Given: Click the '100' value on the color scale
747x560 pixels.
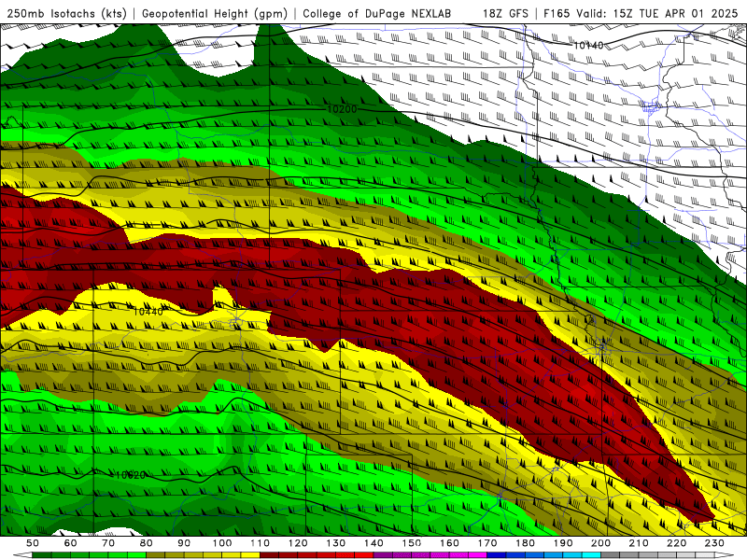Looking at the screenshot, I should point(222,543).
